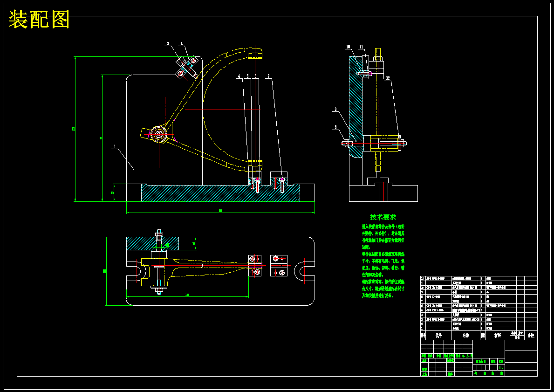Click part callout number 7 in front view
Screen dimensions: 554x392
click(268, 76)
